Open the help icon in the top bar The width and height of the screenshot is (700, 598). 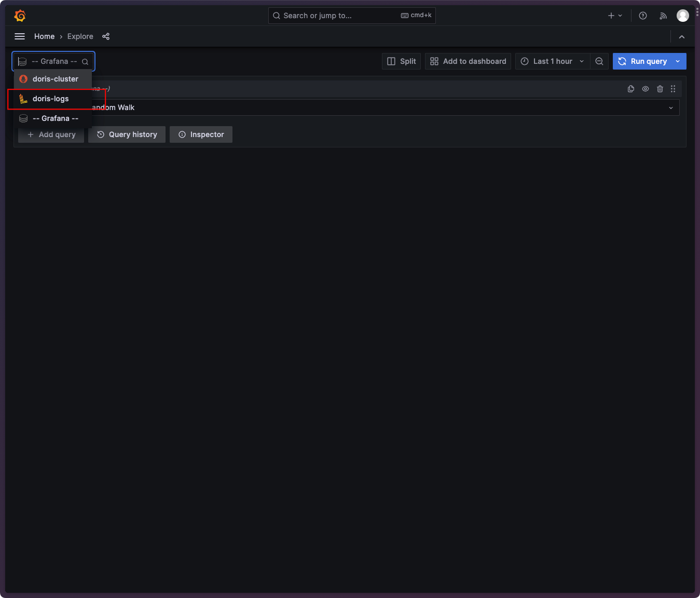[643, 16]
